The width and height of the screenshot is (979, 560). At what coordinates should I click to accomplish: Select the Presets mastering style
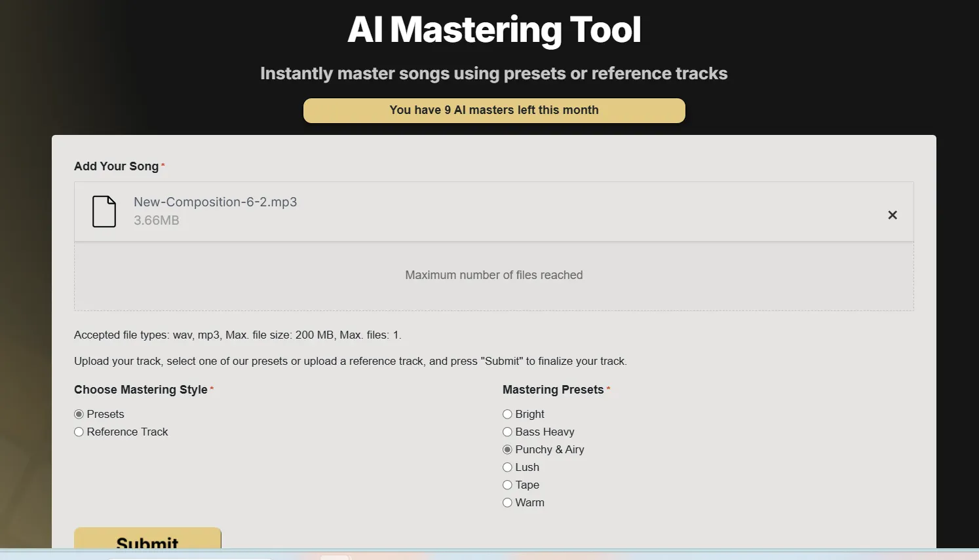(x=79, y=414)
